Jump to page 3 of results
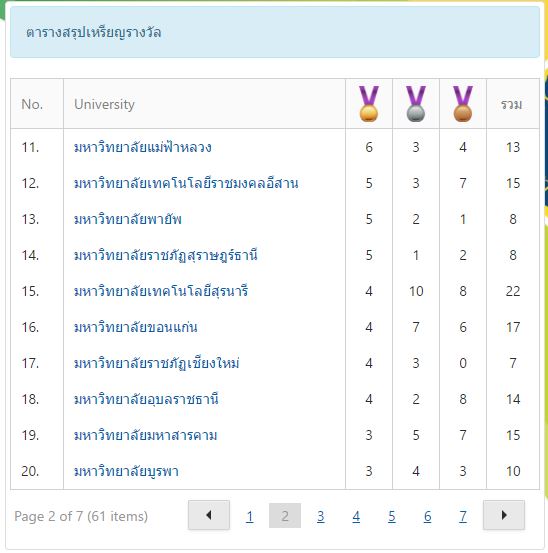The width and height of the screenshot is (548, 553). coord(321,516)
